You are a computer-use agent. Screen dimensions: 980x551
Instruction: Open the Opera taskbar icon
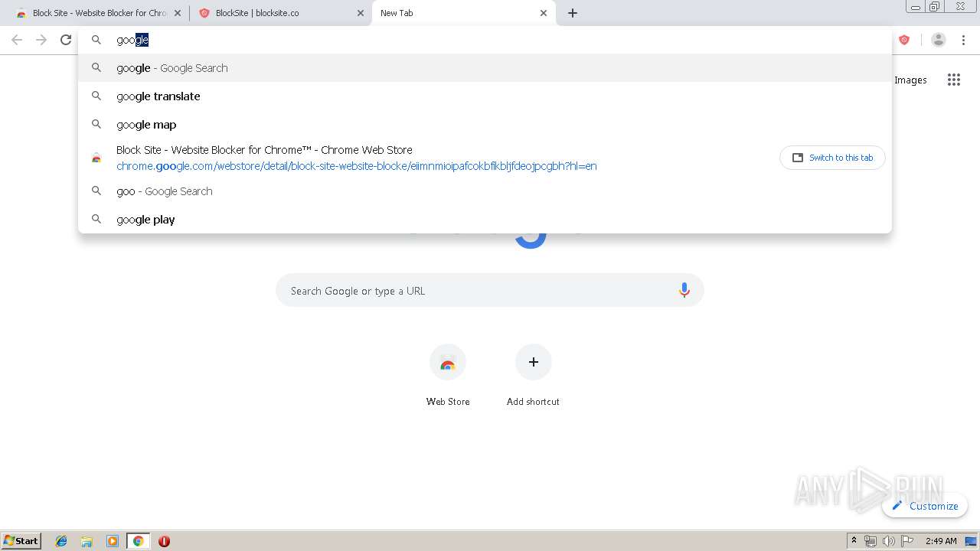pos(164,541)
